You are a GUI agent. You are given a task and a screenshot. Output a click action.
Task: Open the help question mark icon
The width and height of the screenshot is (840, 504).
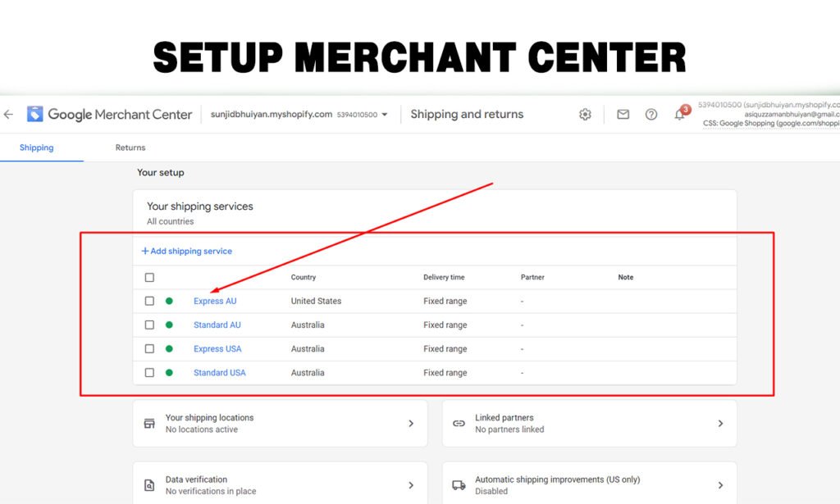pyautogui.click(x=651, y=114)
